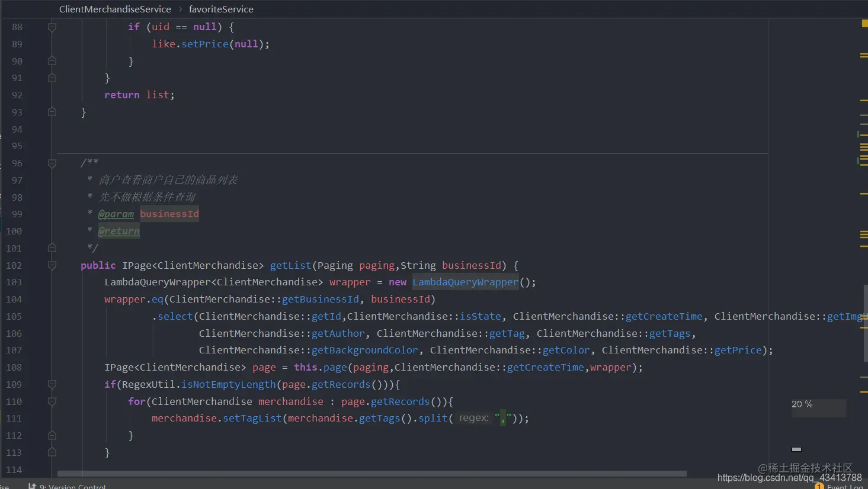Image resolution: width=868 pixels, height=489 pixels.
Task: Click the setTagList method call
Action: tap(252, 418)
